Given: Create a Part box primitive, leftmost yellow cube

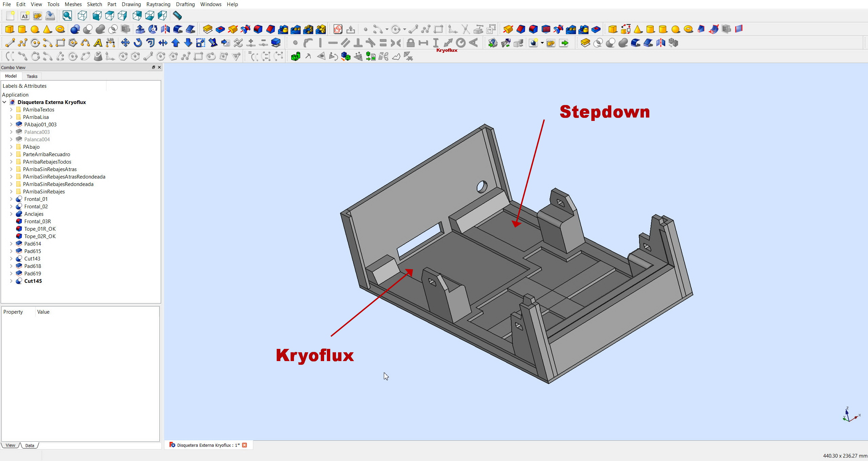Looking at the screenshot, I should pos(10,29).
